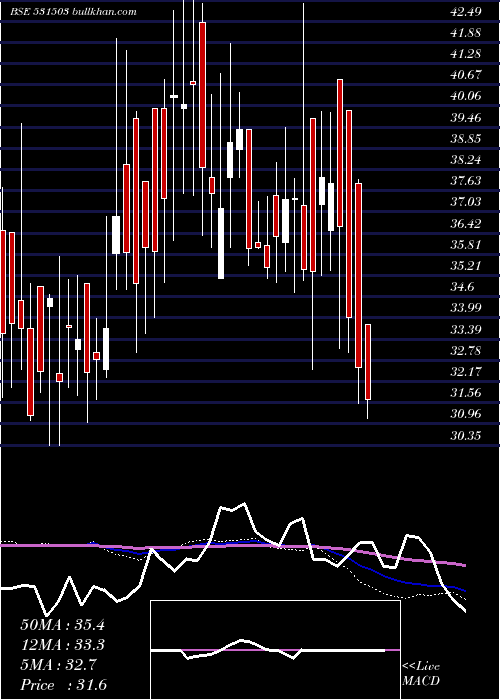This screenshot has height=700, width=500.
Task: Select the 35.81 price axis label
Action: [466, 246]
